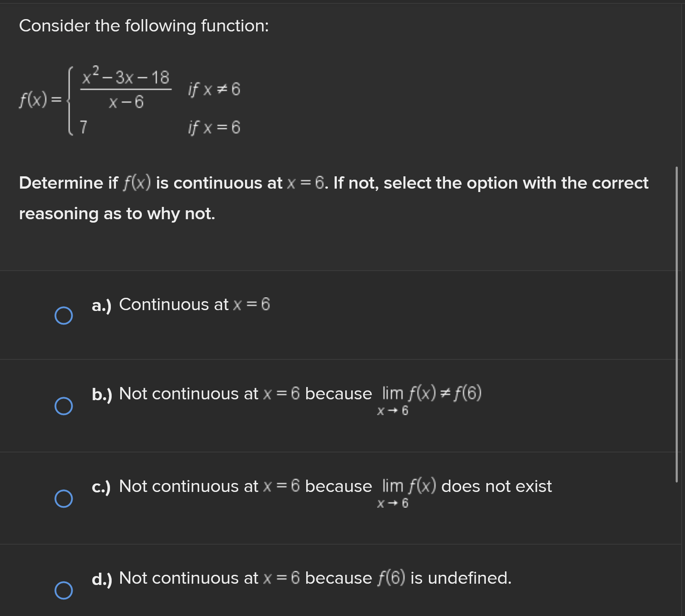Pick radio button for option d

click(x=64, y=591)
